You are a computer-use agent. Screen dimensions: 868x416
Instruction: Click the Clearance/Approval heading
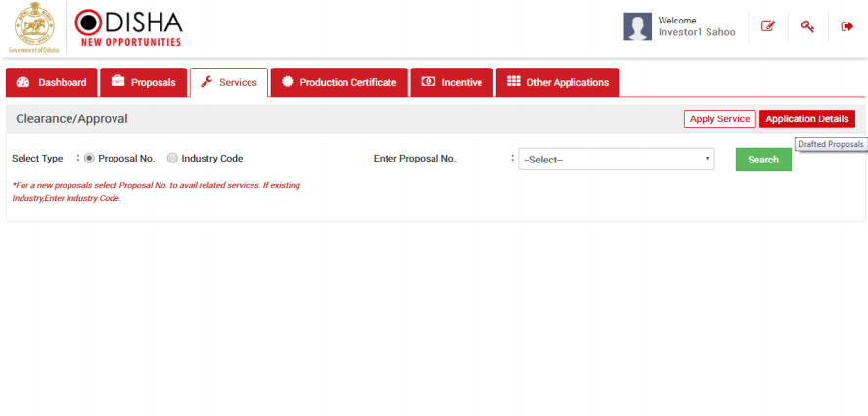[72, 119]
